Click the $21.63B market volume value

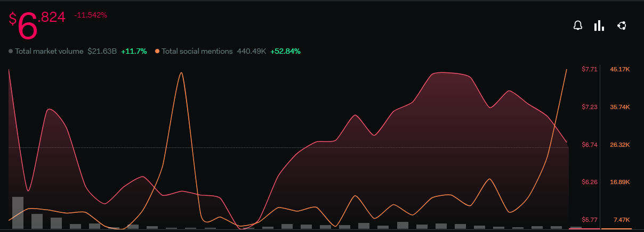(102, 52)
